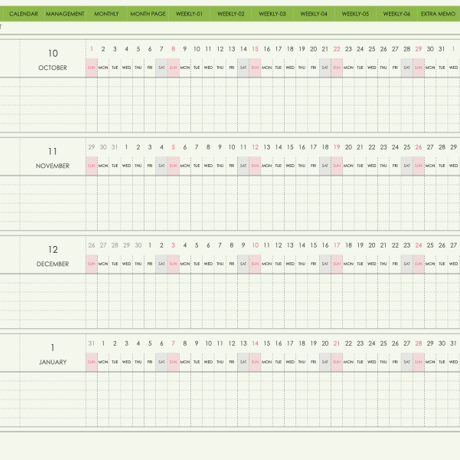Select January date 14

click(x=255, y=343)
